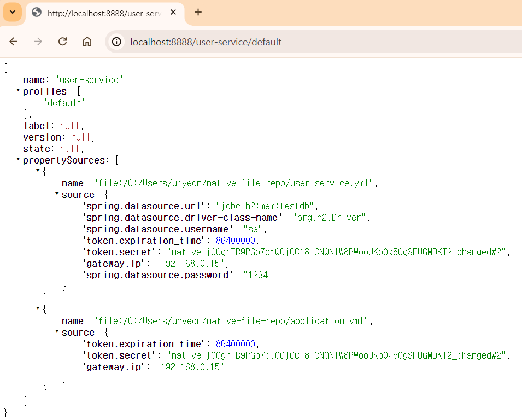The image size is (522, 420).
Task: Click the version null value
Action: click(x=80, y=137)
